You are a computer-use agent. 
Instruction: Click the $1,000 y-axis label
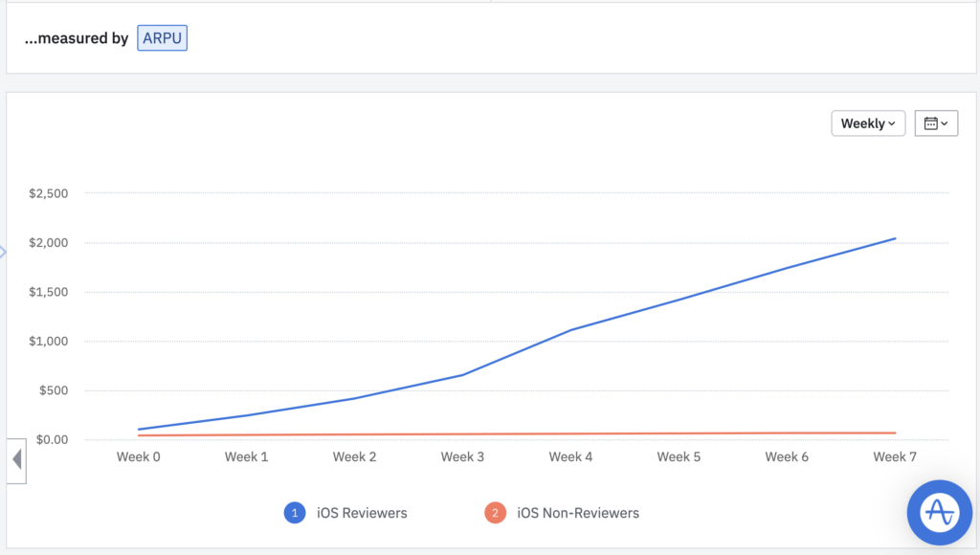[x=49, y=342]
